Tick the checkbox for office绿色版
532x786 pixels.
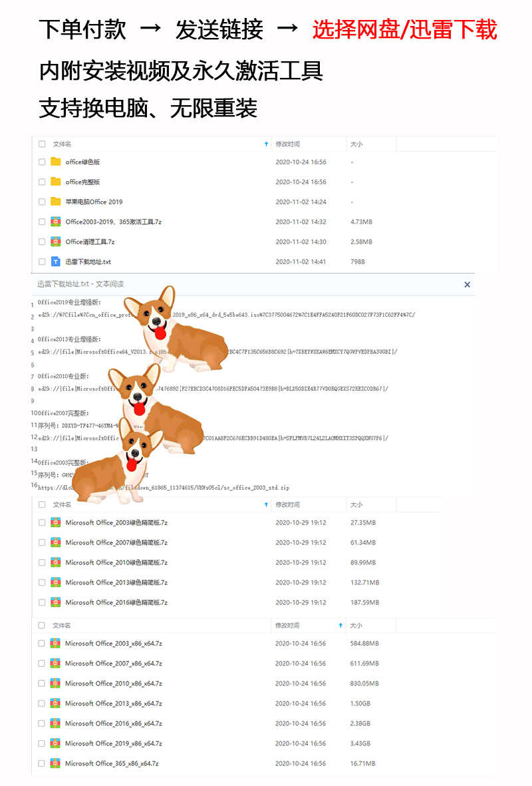(42, 162)
